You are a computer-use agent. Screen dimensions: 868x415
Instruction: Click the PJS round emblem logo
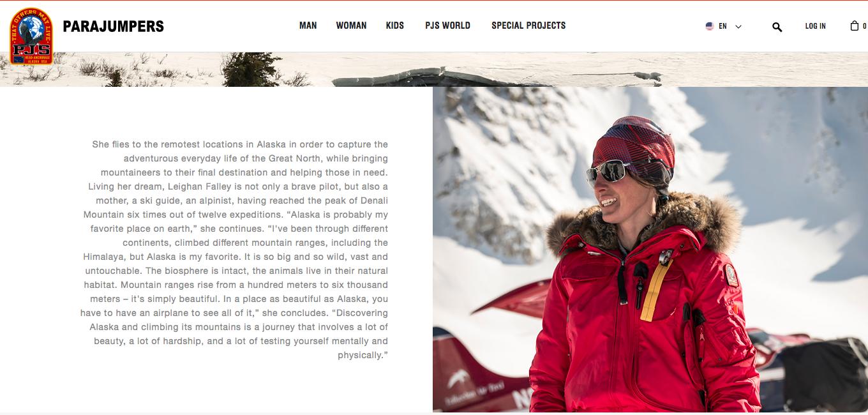pos(31,36)
